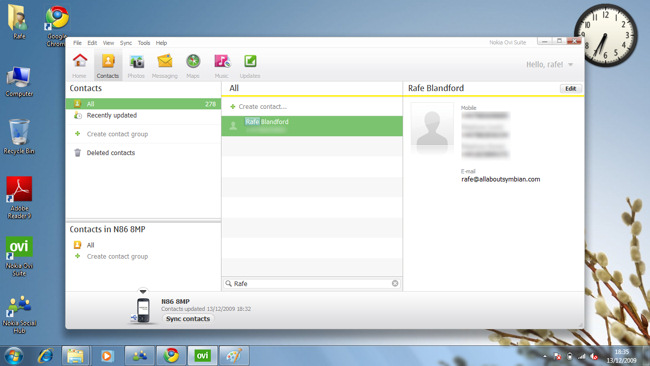Click Create contact... in the list
This screenshot has width=650, height=366.
click(x=262, y=107)
